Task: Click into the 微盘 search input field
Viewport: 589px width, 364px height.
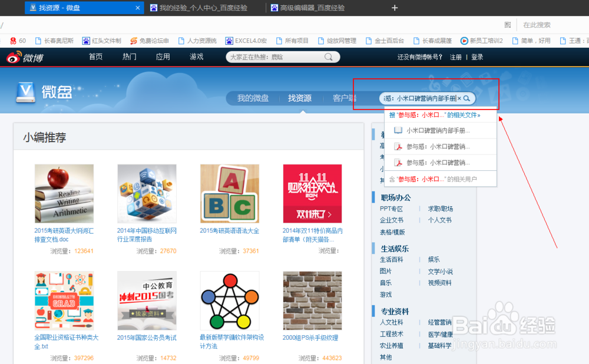Action: click(419, 98)
